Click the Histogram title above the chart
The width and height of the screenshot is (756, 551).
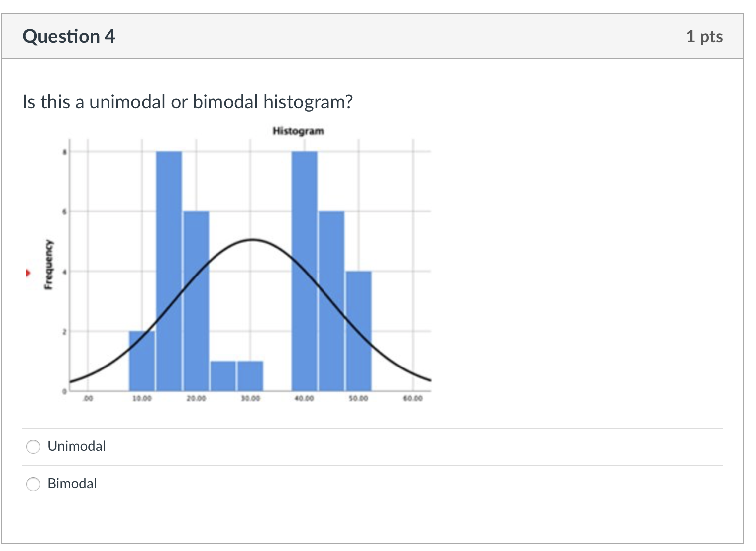pos(298,131)
